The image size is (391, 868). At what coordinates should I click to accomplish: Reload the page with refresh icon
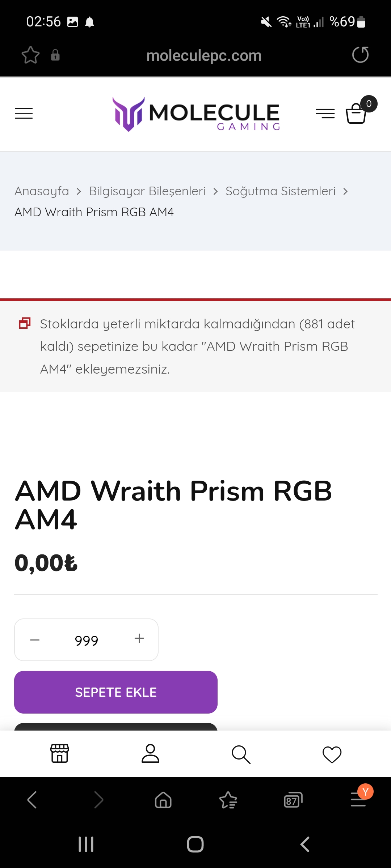click(x=360, y=55)
